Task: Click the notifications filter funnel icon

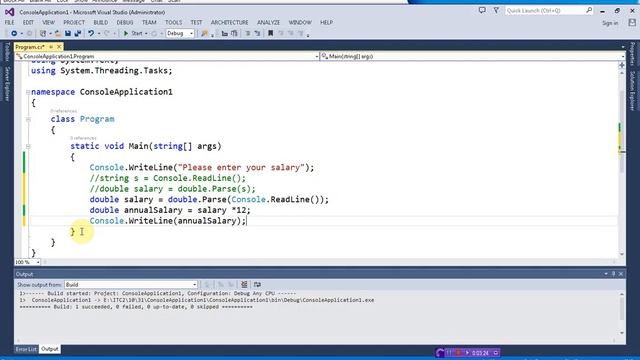Action: 496,11
